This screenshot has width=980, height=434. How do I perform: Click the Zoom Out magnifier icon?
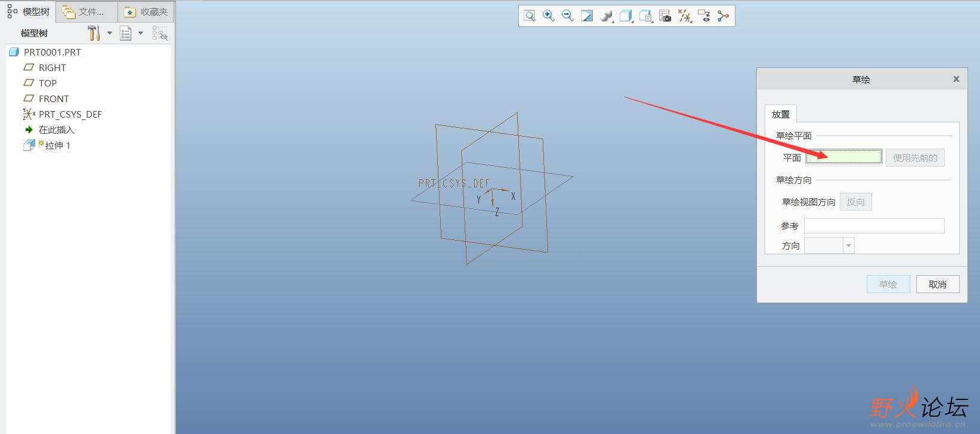(567, 16)
